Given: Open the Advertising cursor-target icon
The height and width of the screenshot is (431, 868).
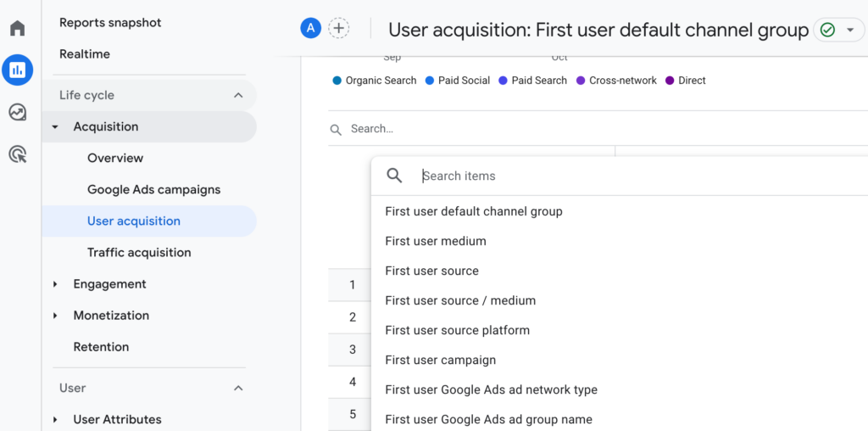Looking at the screenshot, I should (x=18, y=154).
